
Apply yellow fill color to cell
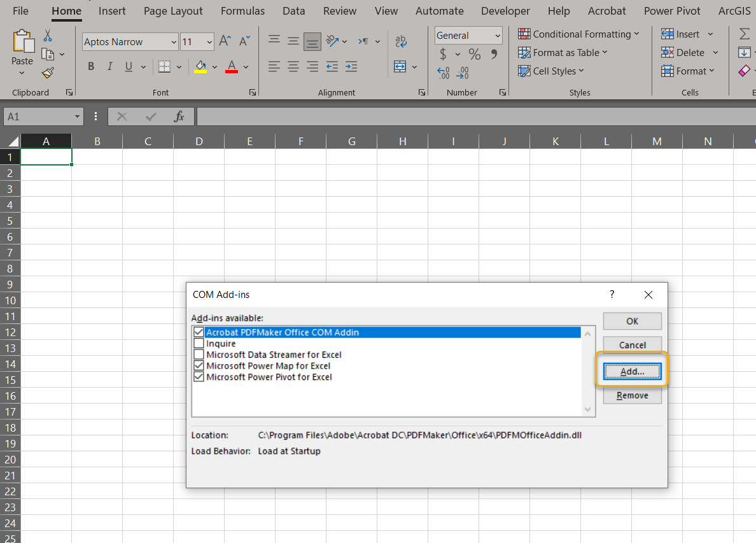click(202, 67)
